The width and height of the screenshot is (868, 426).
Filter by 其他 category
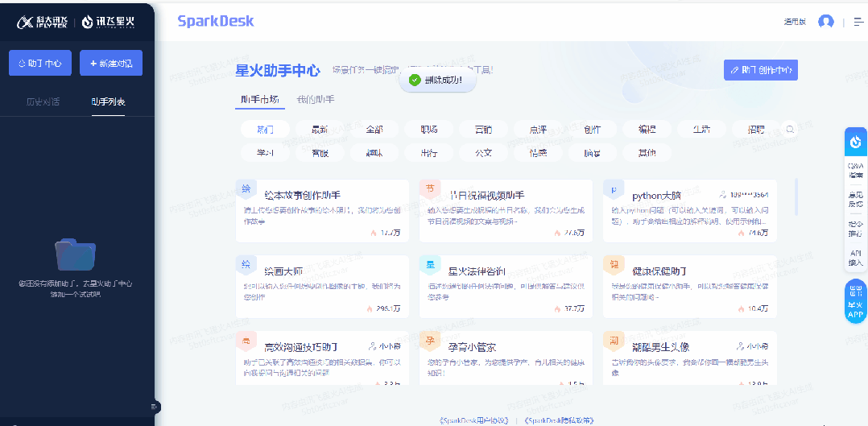647,153
